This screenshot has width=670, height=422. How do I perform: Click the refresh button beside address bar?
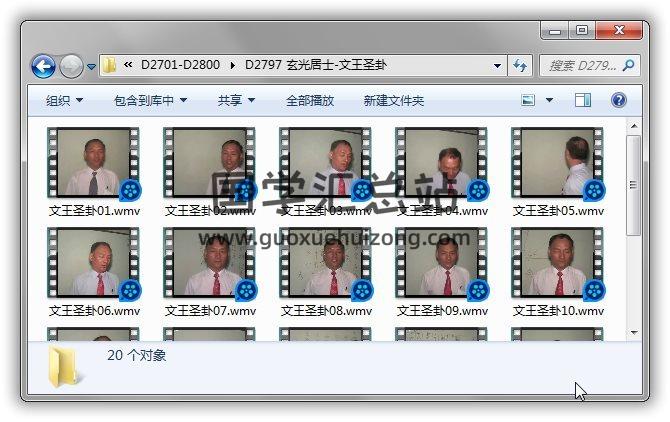[x=520, y=66]
